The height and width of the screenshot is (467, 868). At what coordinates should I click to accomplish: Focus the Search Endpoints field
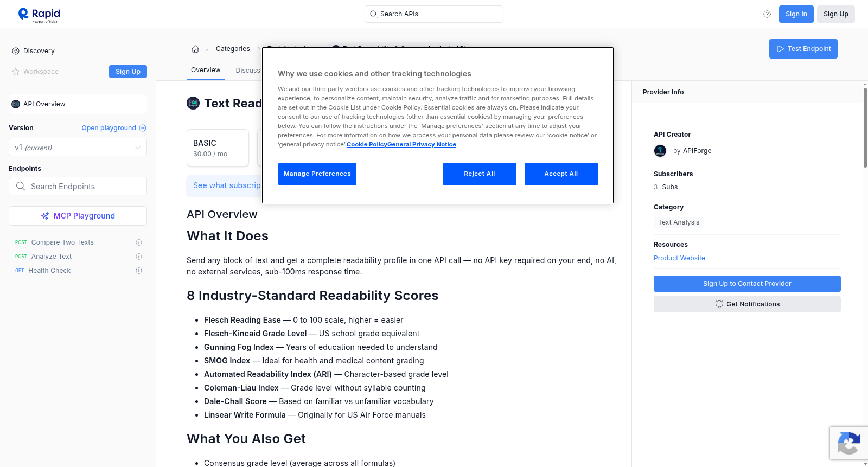[x=78, y=186]
